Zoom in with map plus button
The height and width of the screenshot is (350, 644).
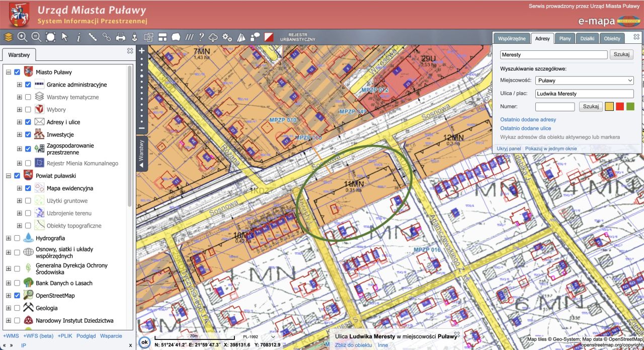[x=142, y=50]
